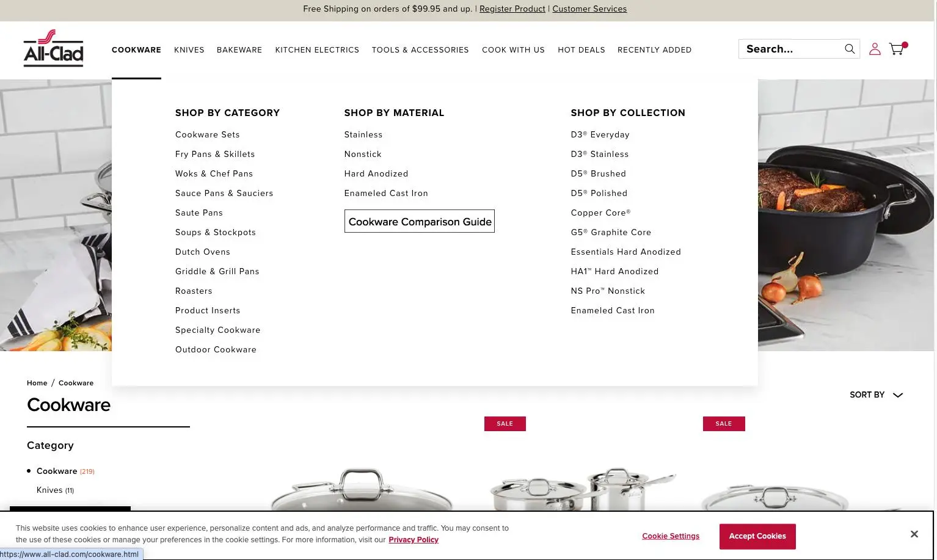The width and height of the screenshot is (937, 560).
Task: Open the account sign-in icon
Action: (875, 49)
